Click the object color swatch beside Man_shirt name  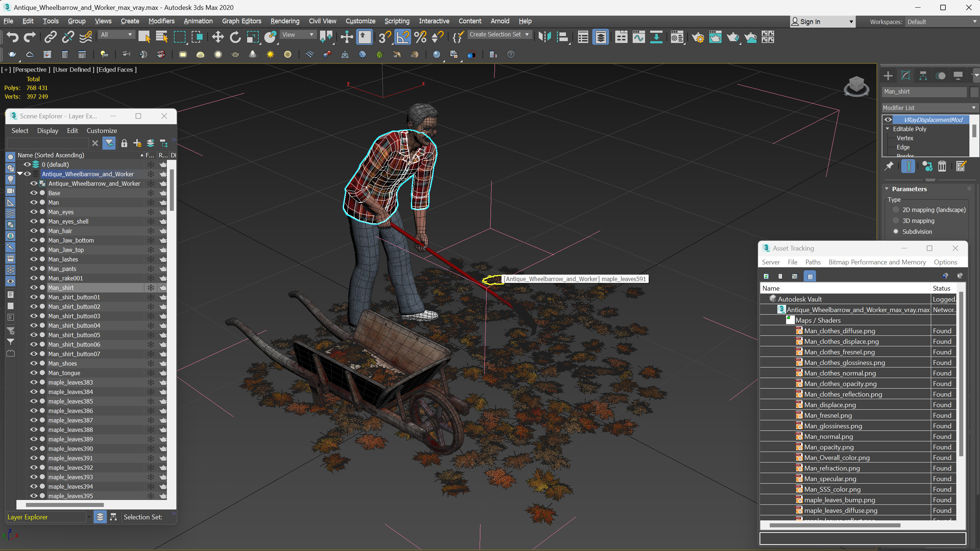pyautogui.click(x=973, y=92)
